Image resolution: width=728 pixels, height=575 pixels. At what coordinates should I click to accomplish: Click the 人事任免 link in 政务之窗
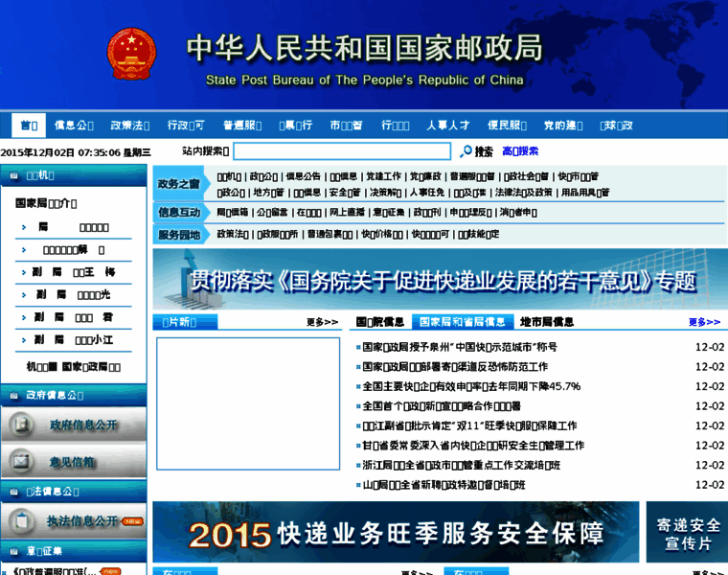point(426,193)
